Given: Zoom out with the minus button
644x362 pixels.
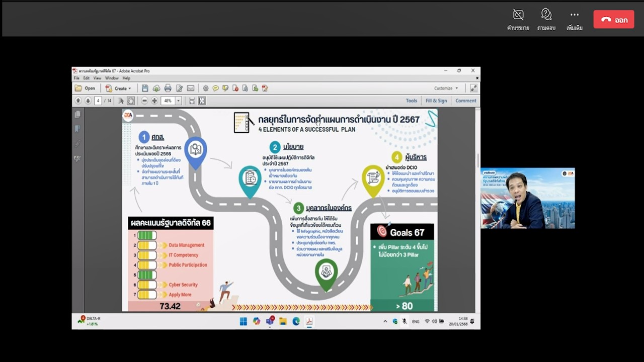Looking at the screenshot, I should click(144, 101).
